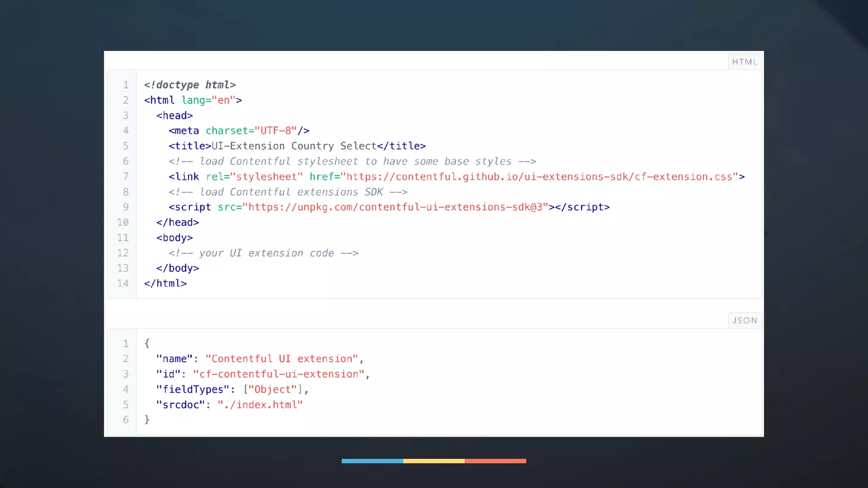Click the red segment of bottom color bar
The image size is (868, 488).
click(x=495, y=461)
